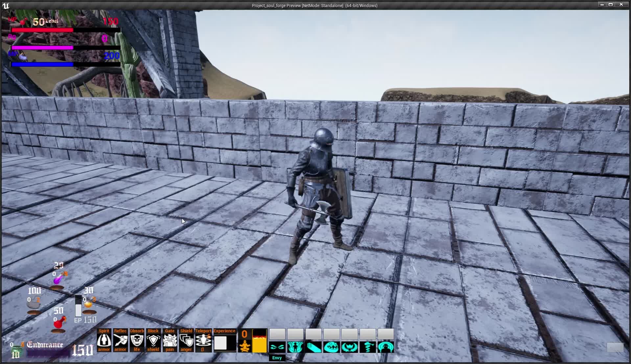Click the EP meter bar

[x=78, y=306]
